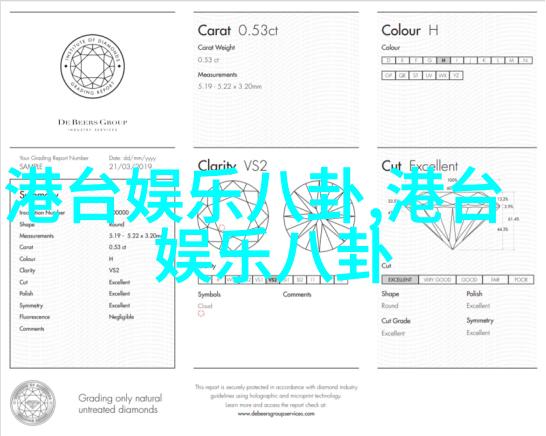The width and height of the screenshot is (546, 436).
Task: Click the holographic seal beside 'Grading only natural'
Action: (x=33, y=403)
